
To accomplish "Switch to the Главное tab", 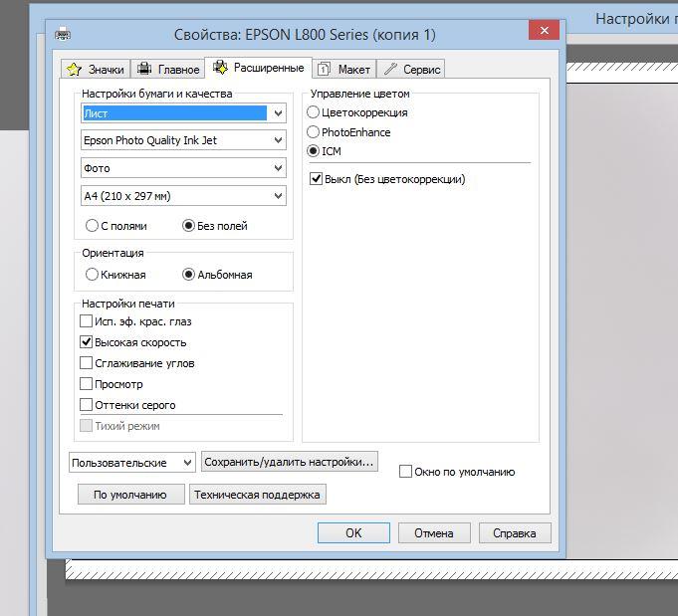I will (167, 70).
